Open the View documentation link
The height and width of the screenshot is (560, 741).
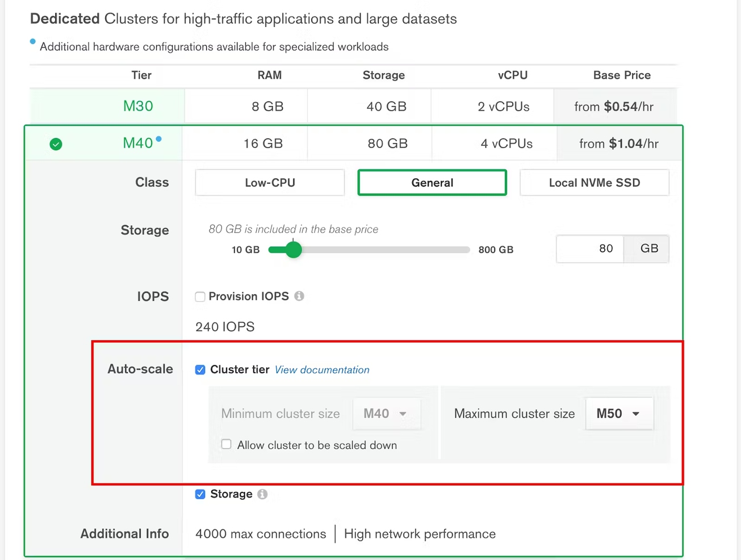point(321,369)
